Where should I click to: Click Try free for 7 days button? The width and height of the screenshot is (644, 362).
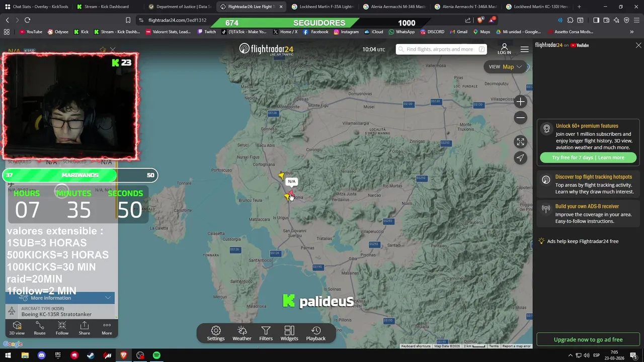click(588, 157)
